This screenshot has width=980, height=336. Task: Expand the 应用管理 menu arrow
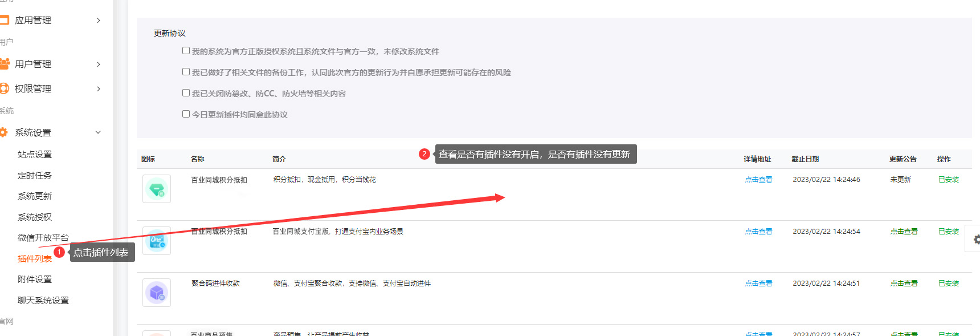tap(99, 21)
